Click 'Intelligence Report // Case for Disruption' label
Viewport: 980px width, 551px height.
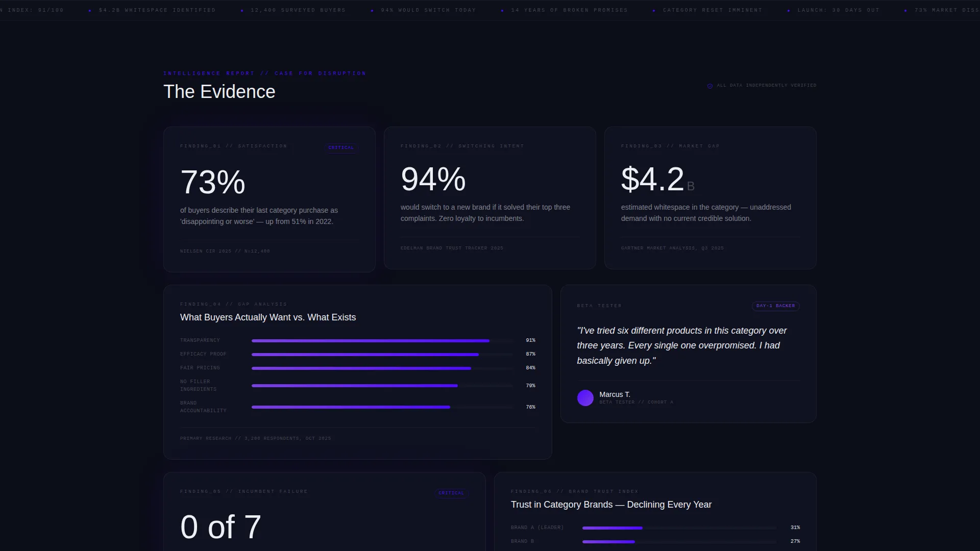(x=264, y=73)
